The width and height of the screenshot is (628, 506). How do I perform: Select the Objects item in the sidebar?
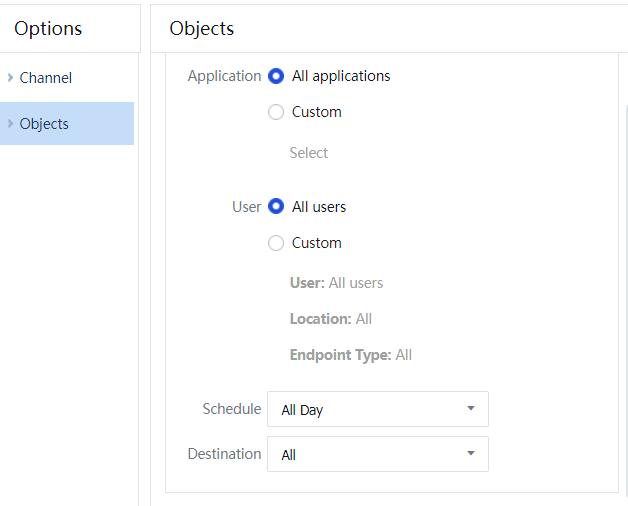45,124
